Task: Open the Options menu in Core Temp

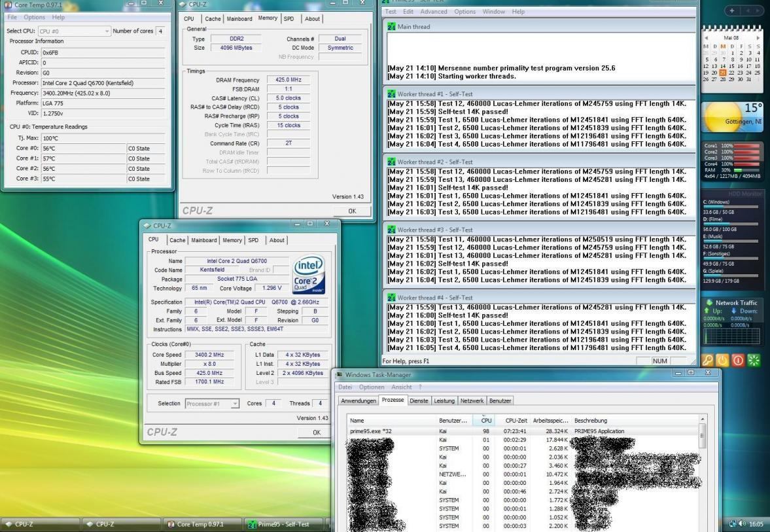Action: tap(35, 17)
